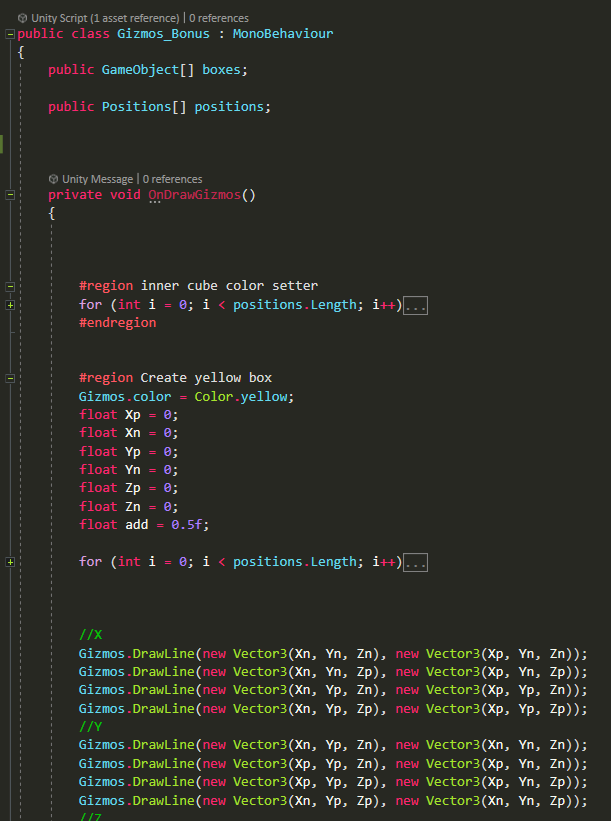Click the ellipsis box of first for loop
Viewport: 611px width, 821px height.
click(x=416, y=305)
